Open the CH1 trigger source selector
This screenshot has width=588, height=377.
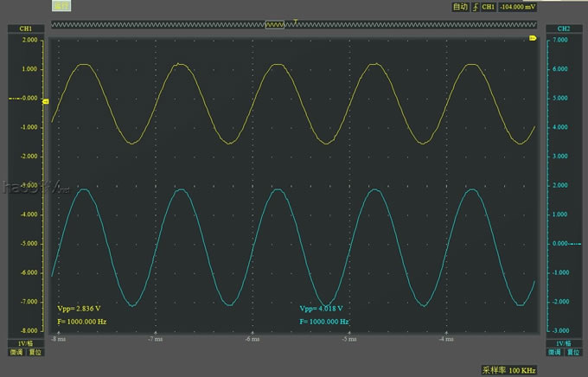[489, 7]
